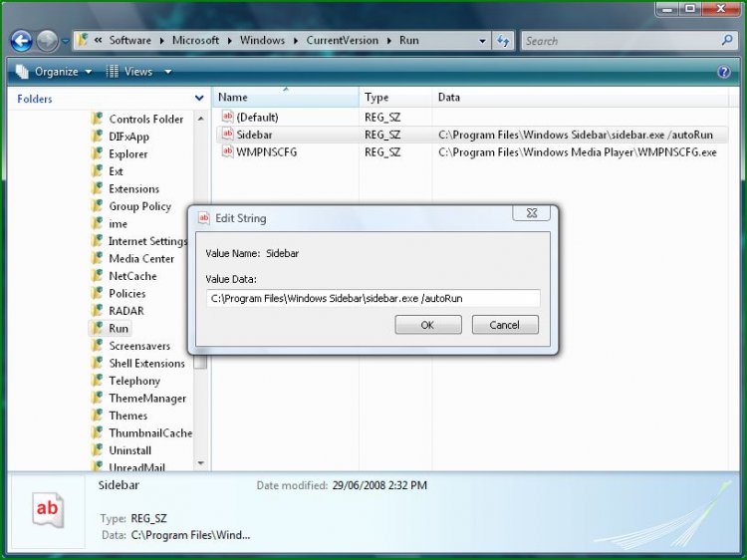Click the Microsoft breadcrumb segment
The width and height of the screenshot is (747, 560).
pos(195,41)
